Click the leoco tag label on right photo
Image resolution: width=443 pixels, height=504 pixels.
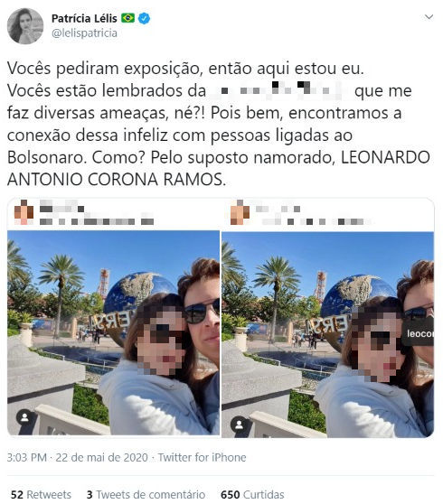coord(418,333)
